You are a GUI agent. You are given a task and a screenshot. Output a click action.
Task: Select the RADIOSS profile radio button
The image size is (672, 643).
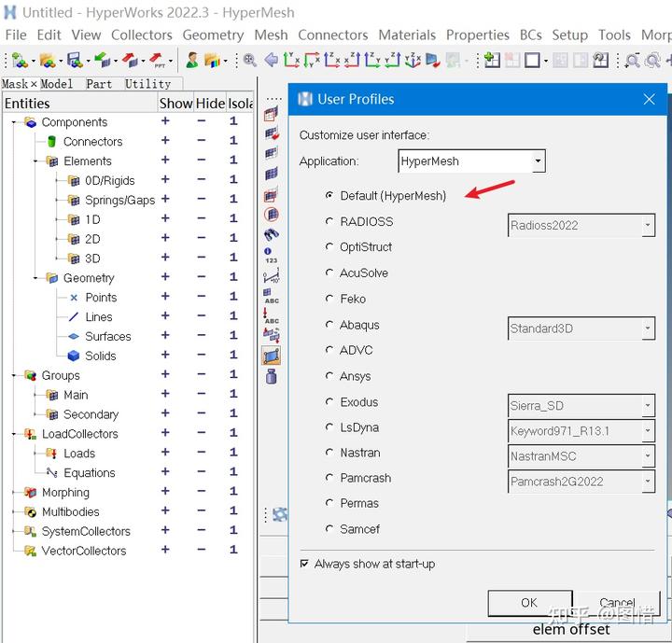(x=329, y=221)
